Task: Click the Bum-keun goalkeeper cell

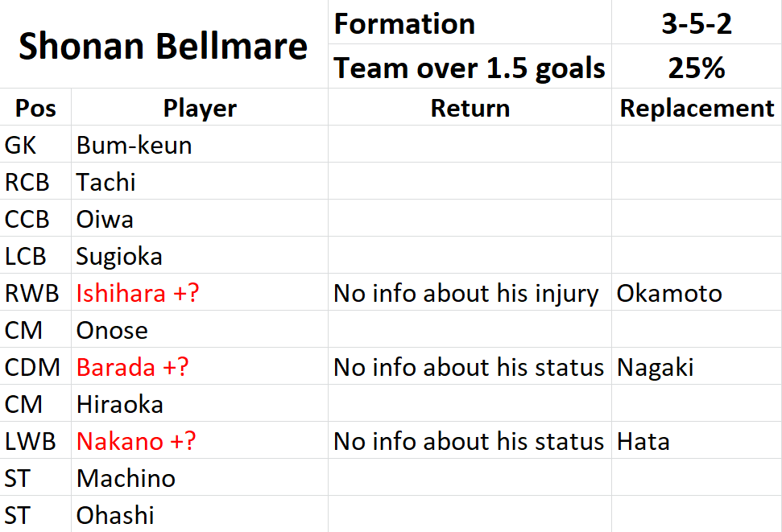Action: coord(200,144)
